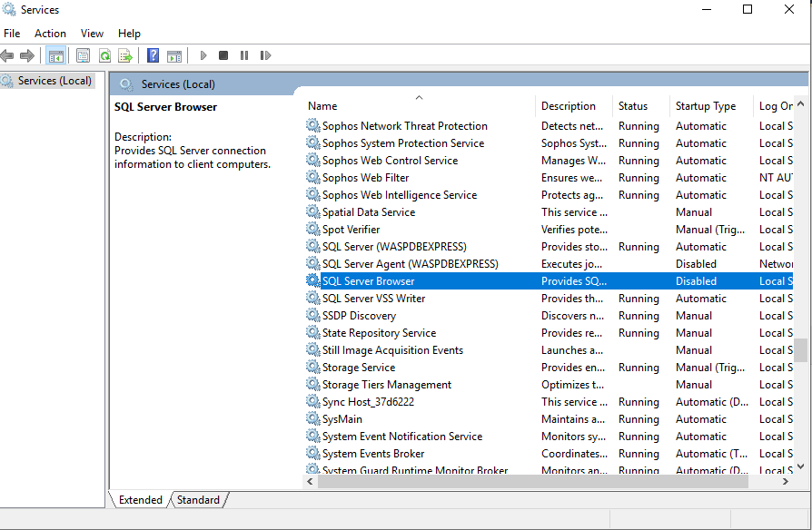Open the File menu

[12, 33]
